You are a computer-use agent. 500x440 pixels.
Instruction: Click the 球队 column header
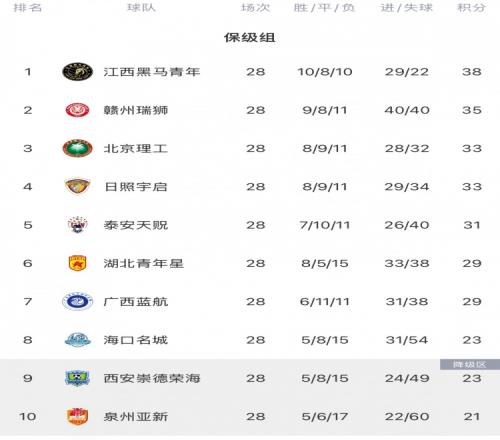click(141, 7)
